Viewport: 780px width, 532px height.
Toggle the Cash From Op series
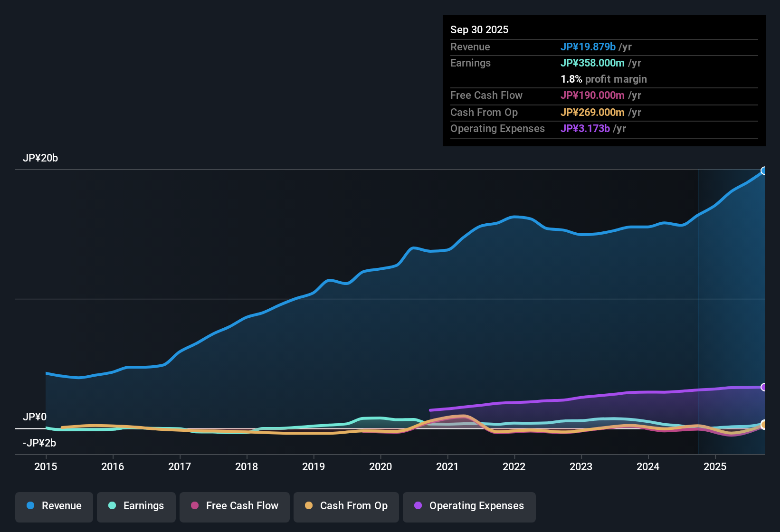point(346,506)
